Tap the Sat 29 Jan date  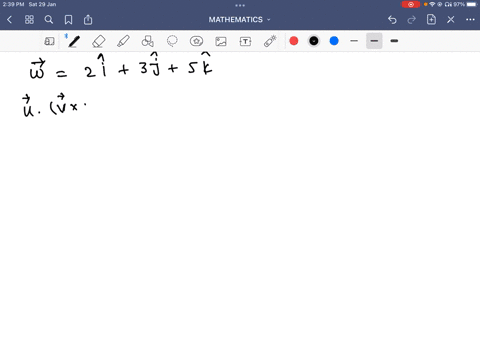[x=42, y=4]
